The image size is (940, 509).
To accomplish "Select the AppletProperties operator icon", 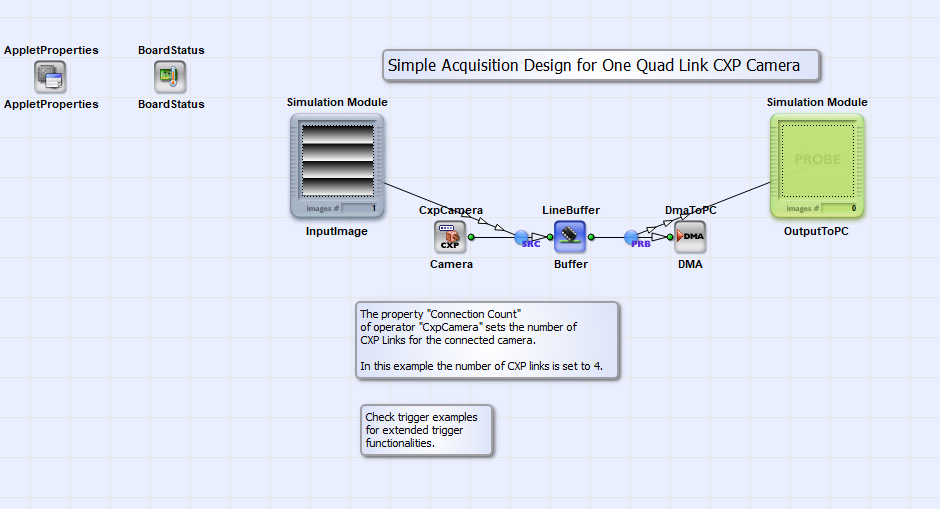I will (x=50, y=77).
